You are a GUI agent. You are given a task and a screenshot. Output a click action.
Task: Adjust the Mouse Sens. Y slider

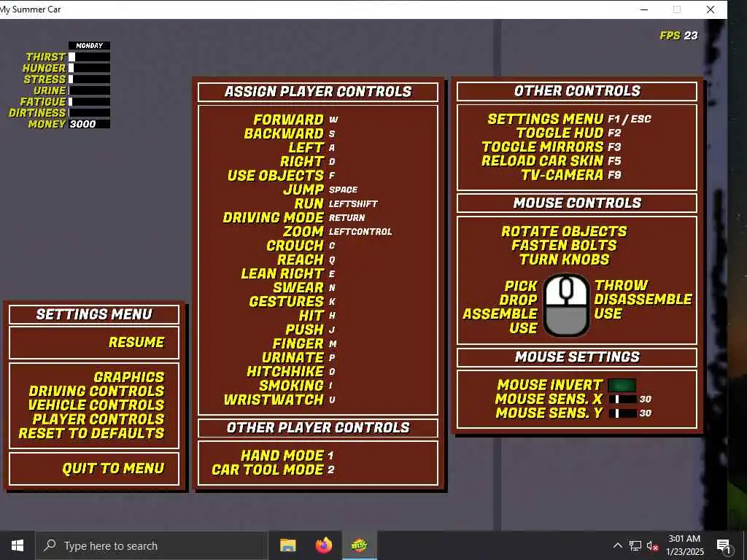(x=623, y=413)
